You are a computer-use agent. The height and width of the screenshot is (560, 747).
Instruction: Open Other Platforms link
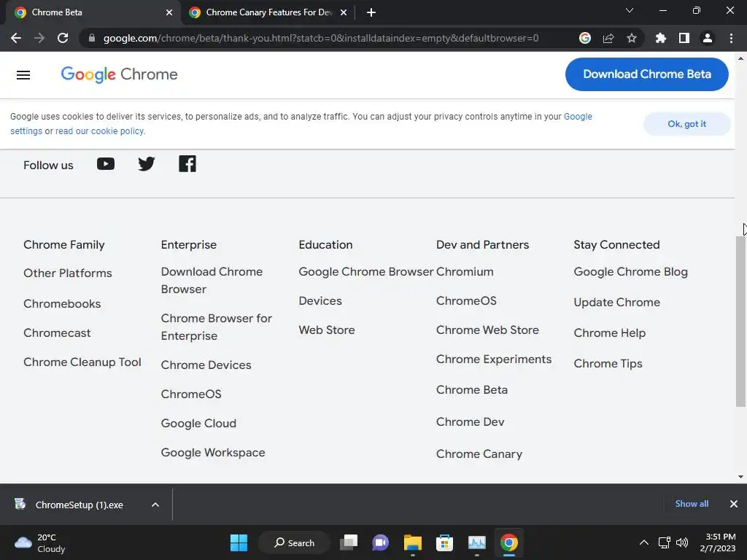tap(68, 273)
